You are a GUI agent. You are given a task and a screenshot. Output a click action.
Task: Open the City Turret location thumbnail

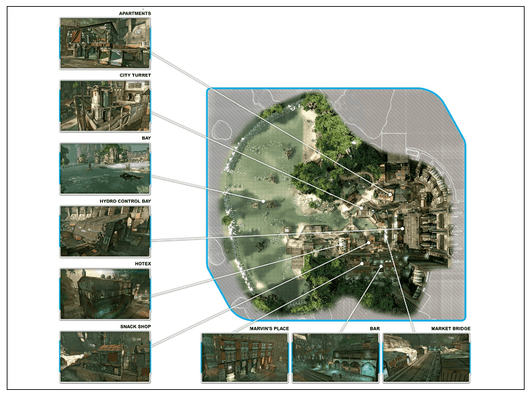105,106
